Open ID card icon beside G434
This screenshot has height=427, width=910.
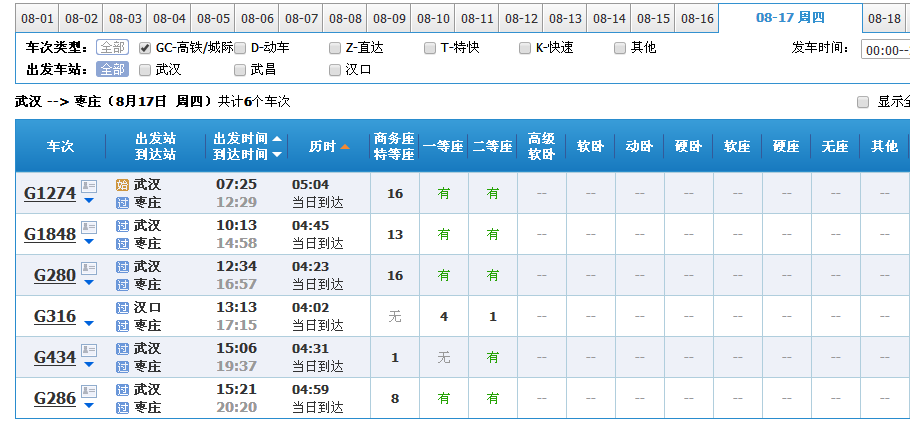click(89, 350)
